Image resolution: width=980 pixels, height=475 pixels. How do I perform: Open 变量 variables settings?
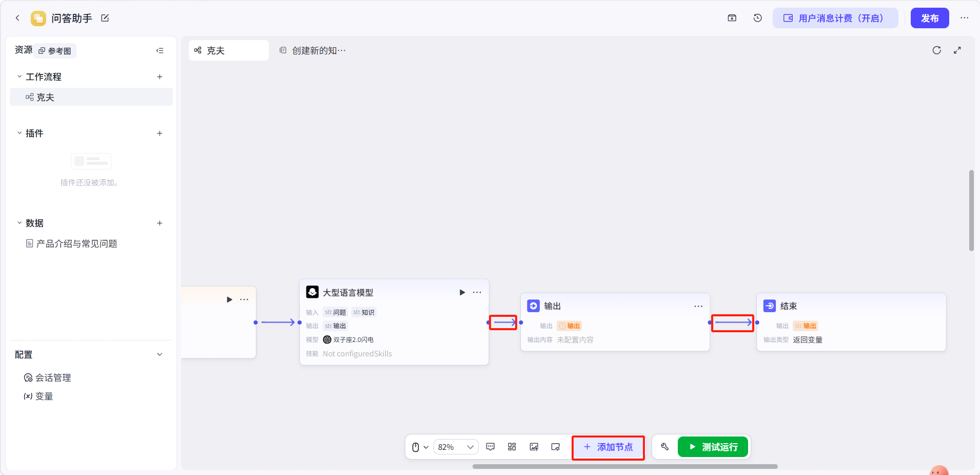click(38, 396)
